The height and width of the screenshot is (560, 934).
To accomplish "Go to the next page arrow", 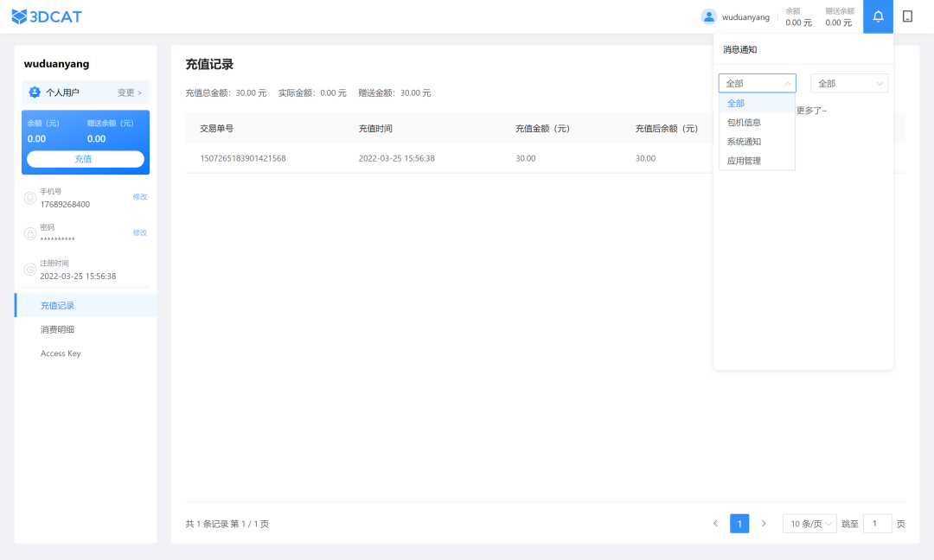I will coord(764,524).
